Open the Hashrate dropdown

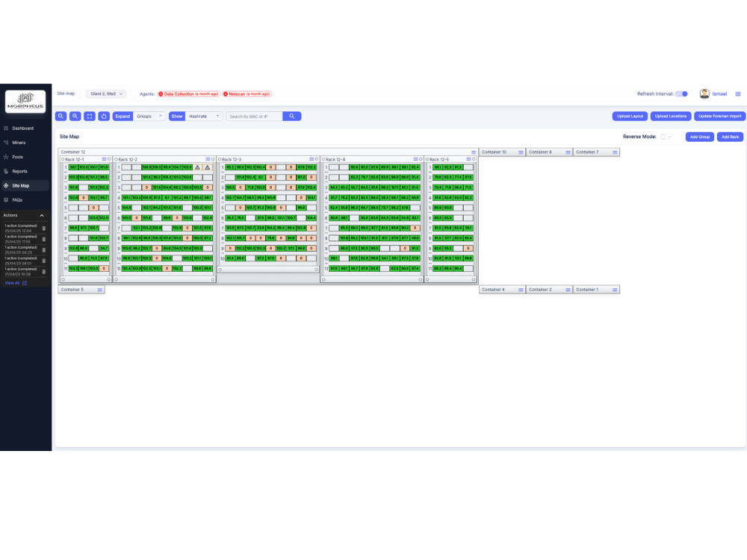(204, 116)
